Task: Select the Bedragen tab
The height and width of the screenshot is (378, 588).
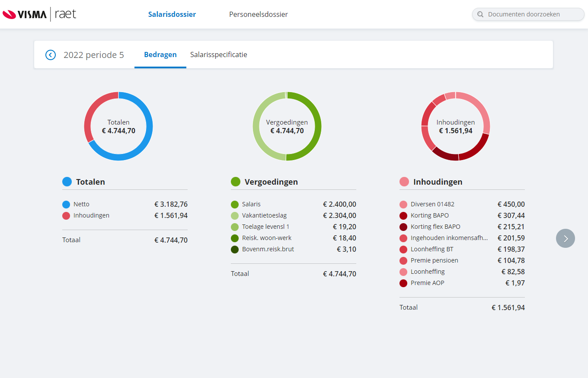Action: 160,54
